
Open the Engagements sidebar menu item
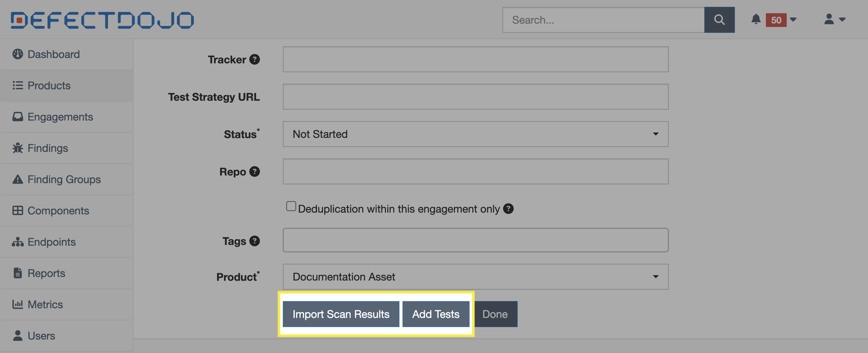[60, 117]
